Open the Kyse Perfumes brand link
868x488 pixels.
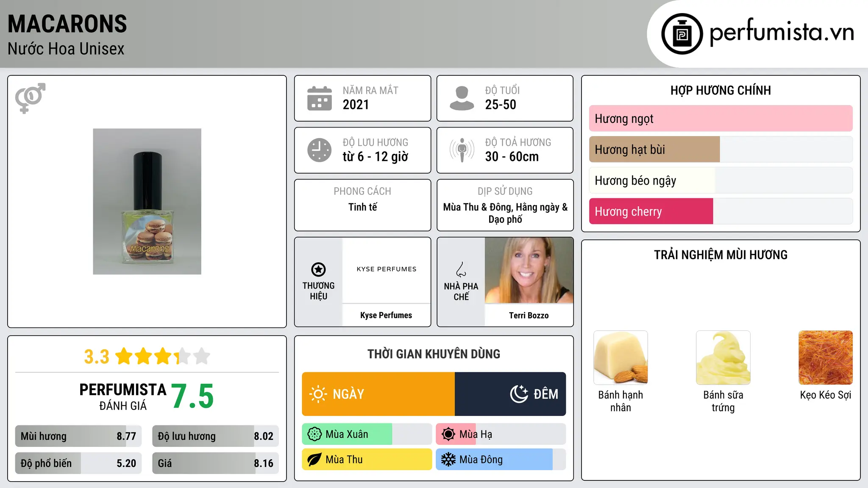[x=386, y=315]
